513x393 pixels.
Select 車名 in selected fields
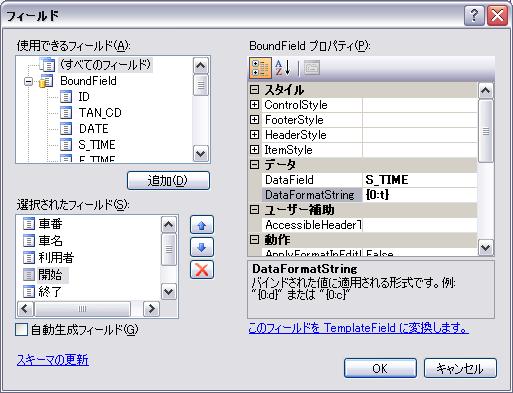[50, 241]
